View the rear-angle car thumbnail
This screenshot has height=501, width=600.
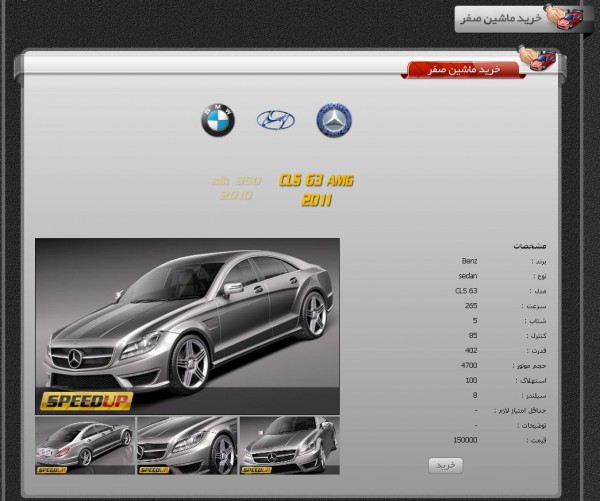(x=85, y=446)
